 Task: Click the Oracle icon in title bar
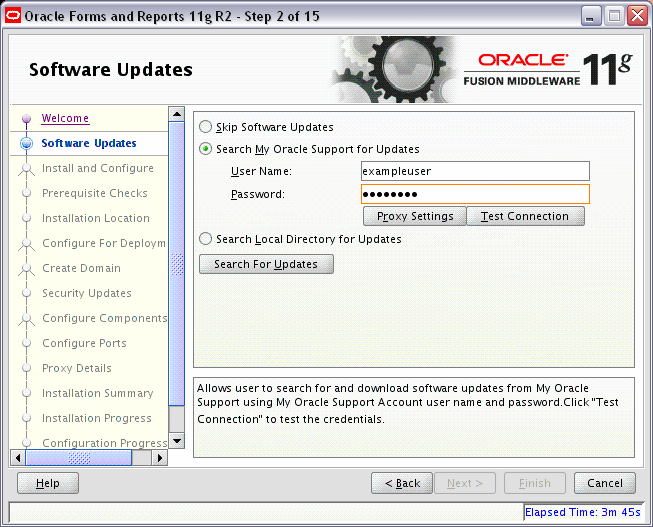click(12, 16)
